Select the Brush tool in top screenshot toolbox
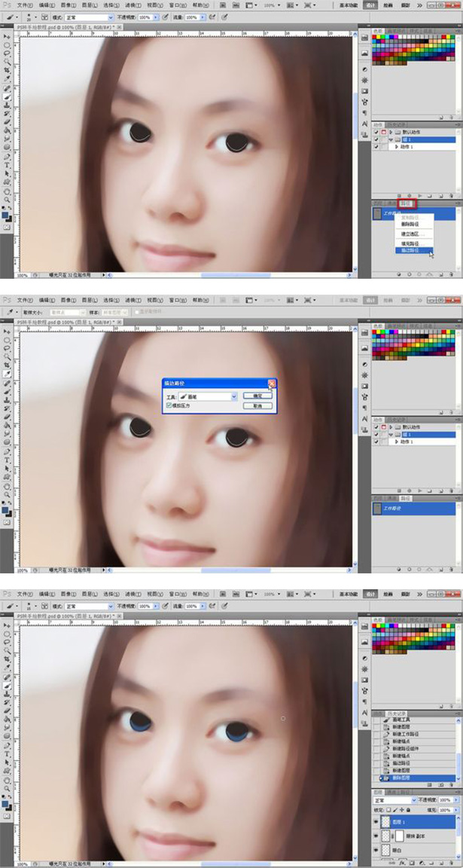This screenshot has height=868, width=463. (x=8, y=96)
